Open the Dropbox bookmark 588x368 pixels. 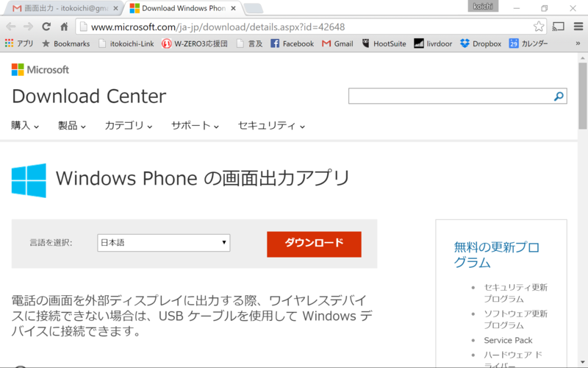481,43
